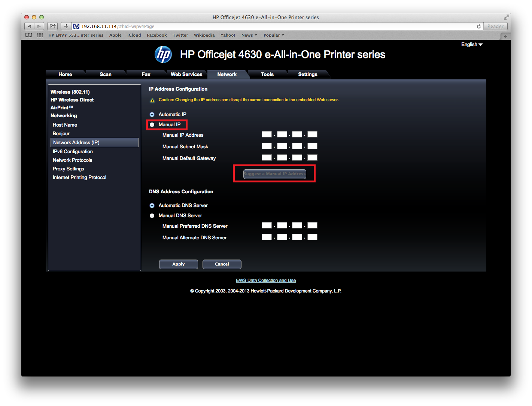Click first octet of Manual Alternate DNS Server
The width and height of the screenshot is (532, 406).
pos(267,237)
